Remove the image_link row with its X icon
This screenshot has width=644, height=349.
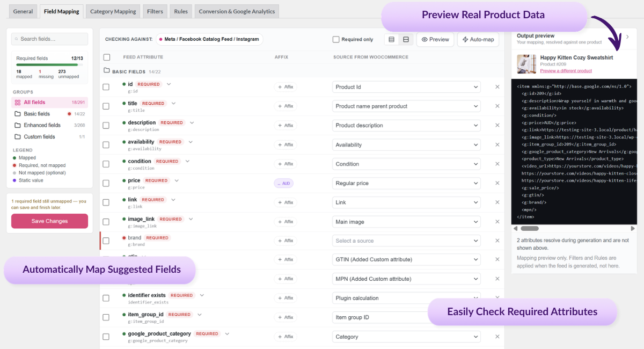click(497, 222)
